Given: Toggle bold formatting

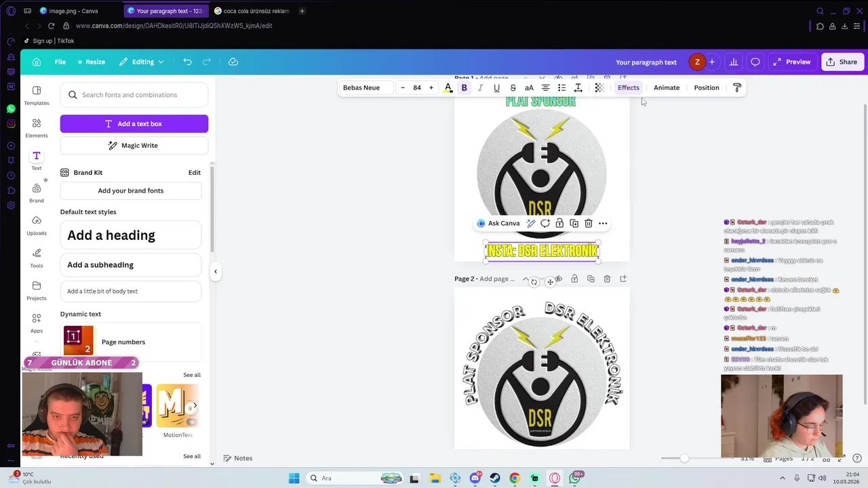Looking at the screenshot, I should [x=465, y=87].
